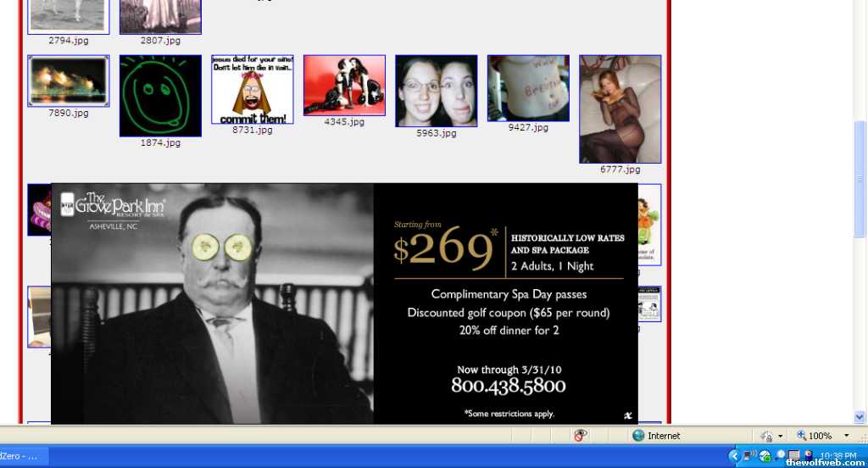Click the 2794.jpg filename label
Viewport: 868px width, 468px height.
tap(68, 41)
